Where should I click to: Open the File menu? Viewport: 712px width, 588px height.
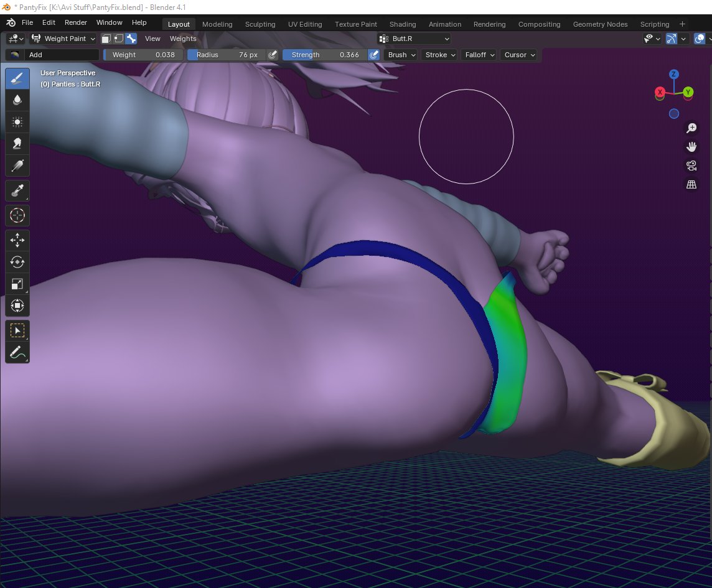click(x=27, y=22)
